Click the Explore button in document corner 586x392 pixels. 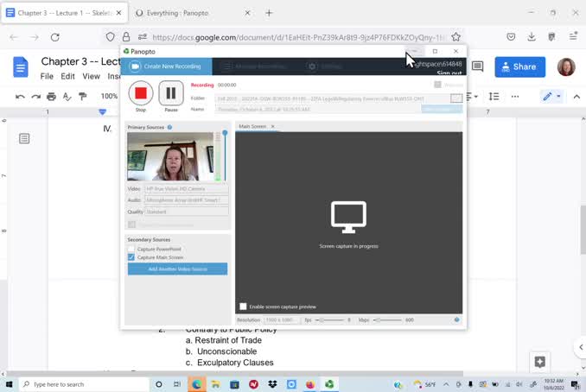pyautogui.click(x=539, y=362)
